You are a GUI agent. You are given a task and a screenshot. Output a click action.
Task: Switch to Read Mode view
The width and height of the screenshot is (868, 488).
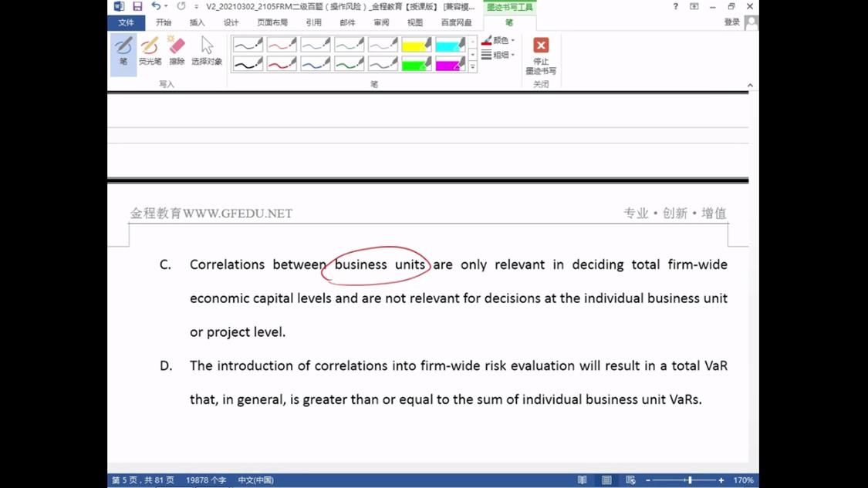582,480
